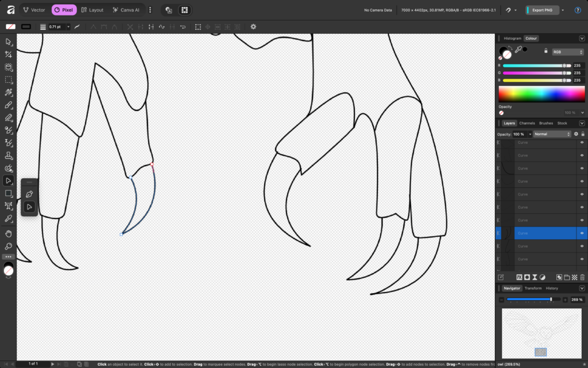Viewport: 588px width, 368px height.
Task: Toggle the colour panel lock icon
Action: click(546, 51)
